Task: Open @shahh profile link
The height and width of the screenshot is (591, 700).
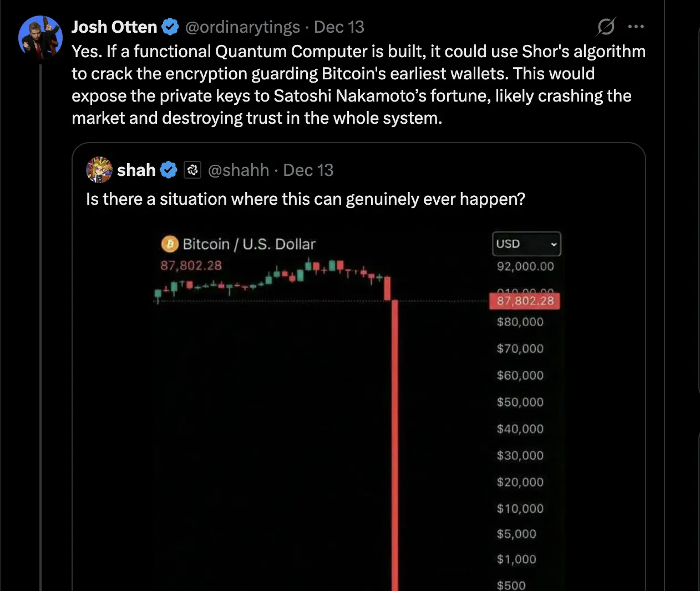Action: coord(239,170)
